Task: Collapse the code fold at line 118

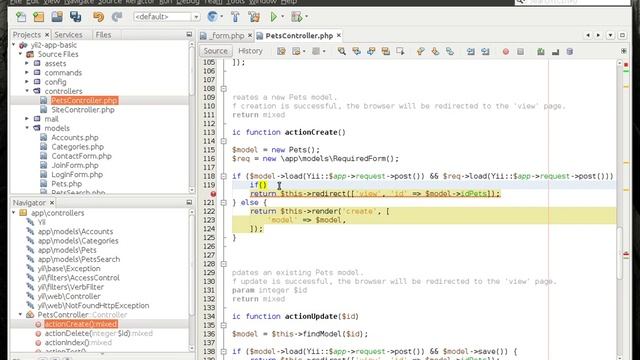Action: coord(224,176)
